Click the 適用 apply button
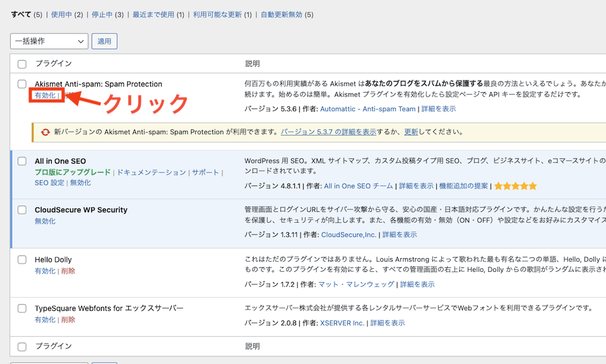The width and height of the screenshot is (606, 364). tap(104, 42)
